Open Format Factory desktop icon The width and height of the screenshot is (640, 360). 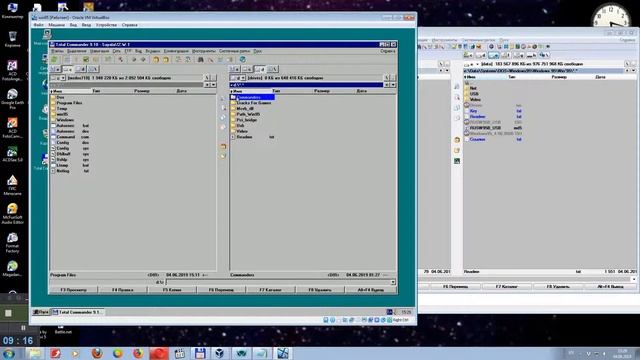[x=12, y=243]
